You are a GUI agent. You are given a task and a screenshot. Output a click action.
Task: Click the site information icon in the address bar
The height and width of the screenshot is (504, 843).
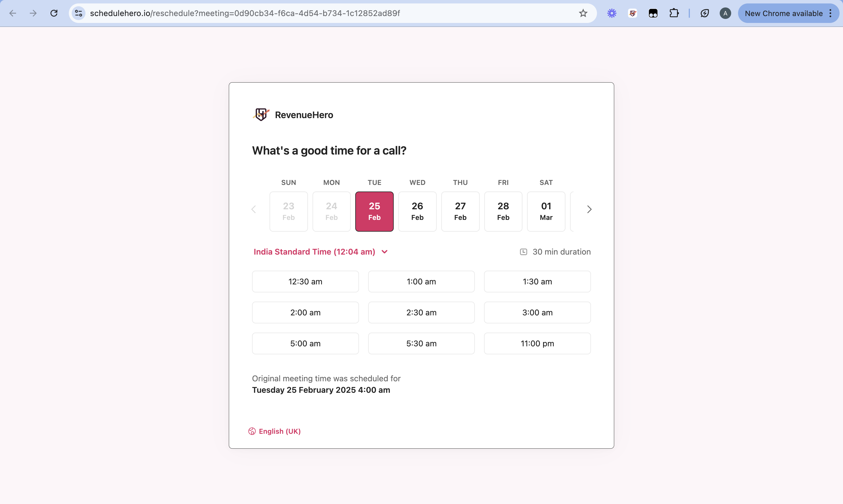point(79,13)
